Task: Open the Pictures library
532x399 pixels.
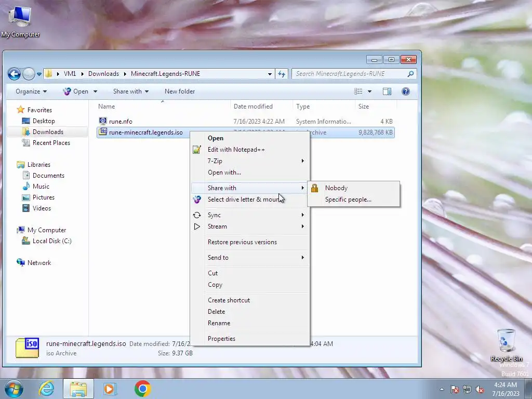Action: tap(43, 197)
